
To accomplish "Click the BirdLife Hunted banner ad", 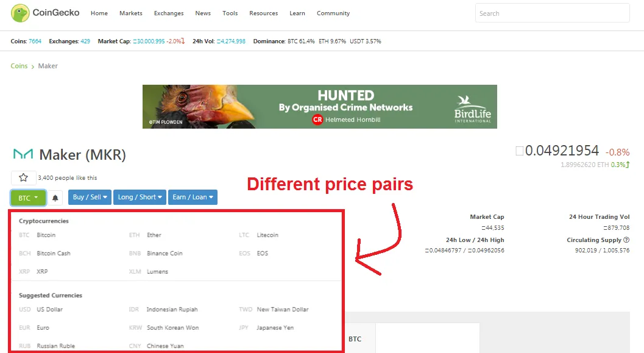I will [319, 107].
